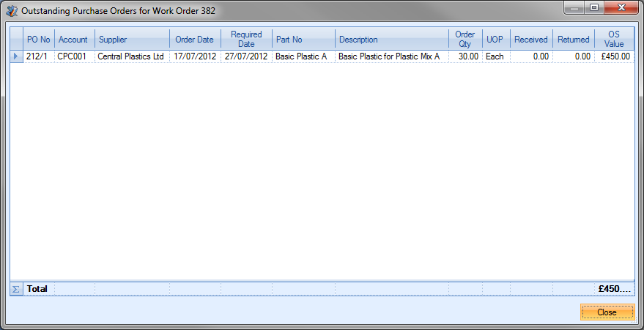Screen dimensions: 644x330
Task: Click the OS Value column header
Action: coord(614,40)
